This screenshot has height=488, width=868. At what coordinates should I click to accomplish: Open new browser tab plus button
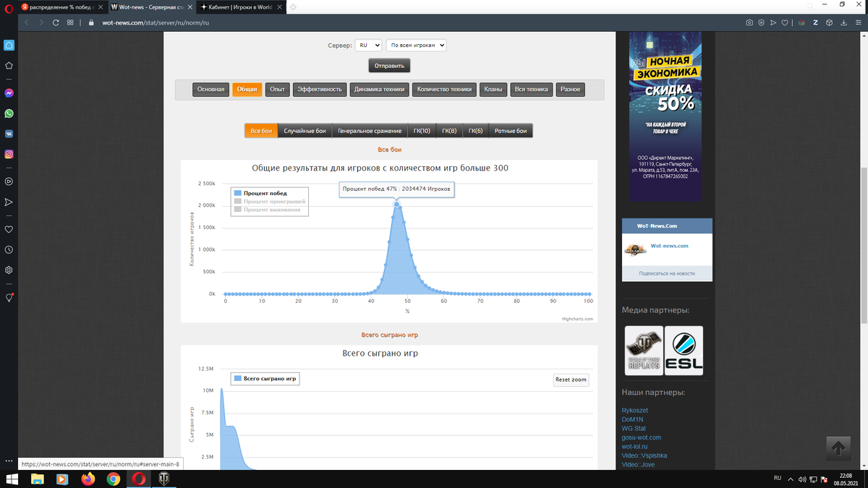point(294,7)
